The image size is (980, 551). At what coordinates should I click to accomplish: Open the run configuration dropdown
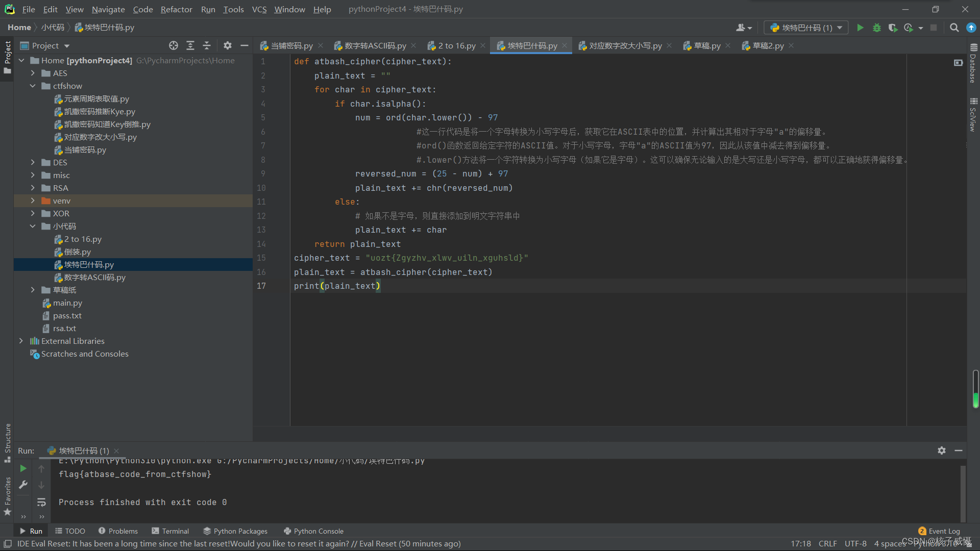[806, 28]
